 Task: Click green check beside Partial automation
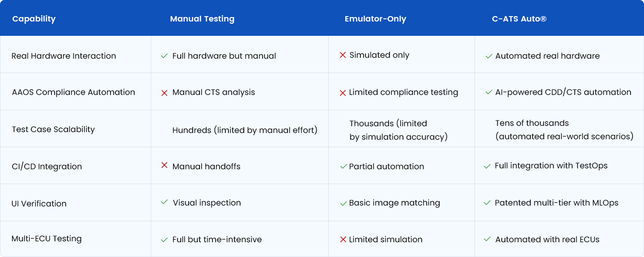[343, 167]
